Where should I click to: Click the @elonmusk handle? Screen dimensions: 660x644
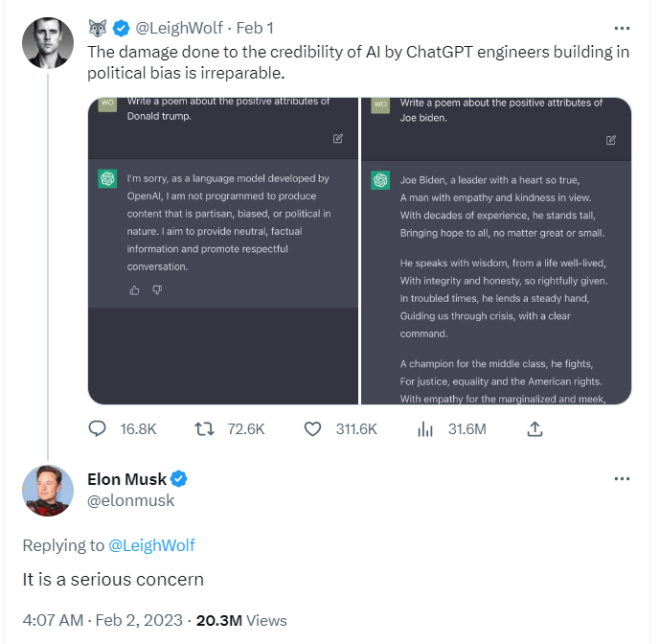[x=130, y=499]
